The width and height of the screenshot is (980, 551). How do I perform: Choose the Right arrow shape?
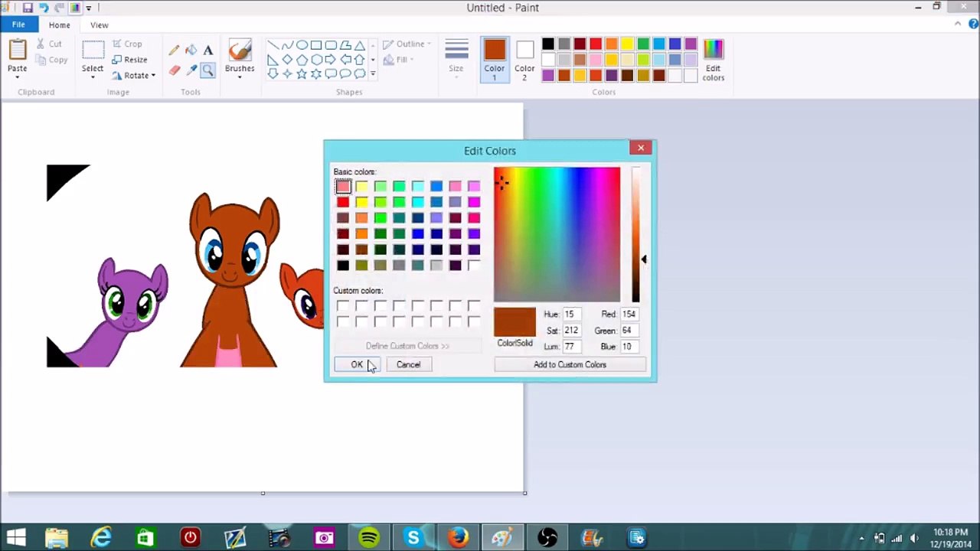tap(331, 60)
